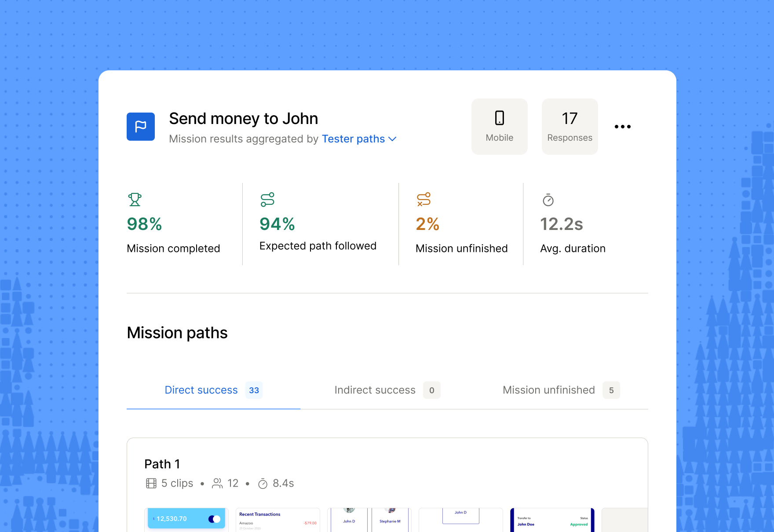This screenshot has width=774, height=532.
Task: Click the film clips icon in Path 1
Action: point(151,484)
